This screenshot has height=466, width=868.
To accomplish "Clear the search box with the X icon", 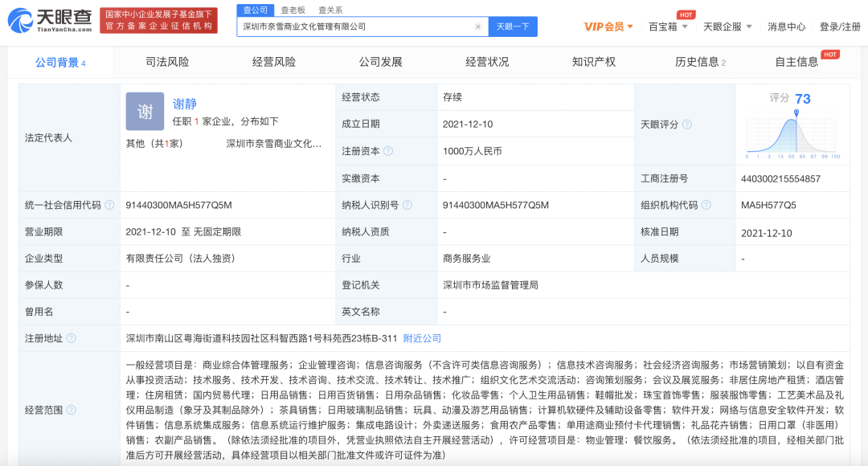I will (478, 27).
